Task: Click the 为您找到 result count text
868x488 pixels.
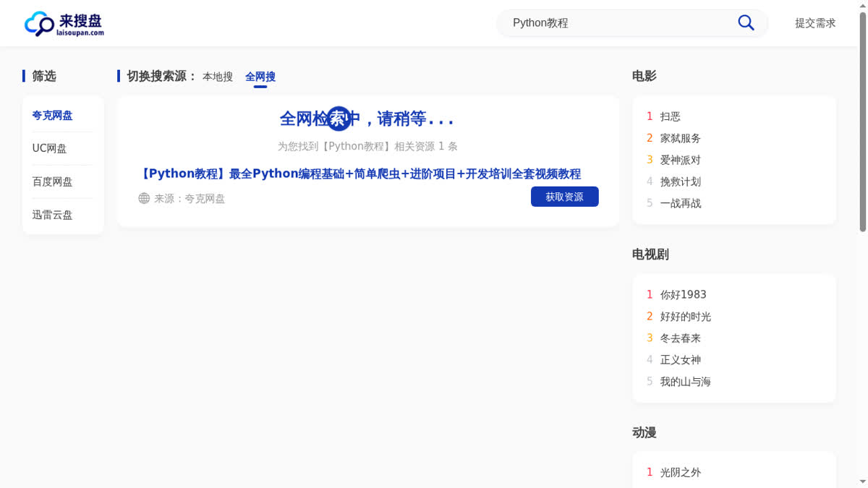Action: [x=367, y=146]
